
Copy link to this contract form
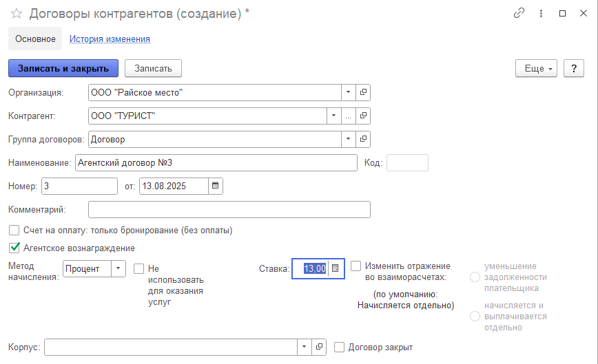pos(519,14)
